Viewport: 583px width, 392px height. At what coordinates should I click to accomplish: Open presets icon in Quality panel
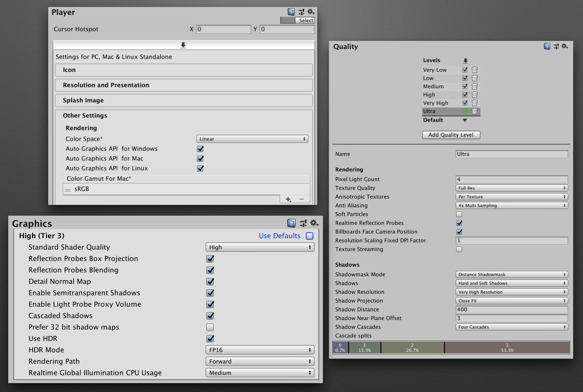pos(556,46)
